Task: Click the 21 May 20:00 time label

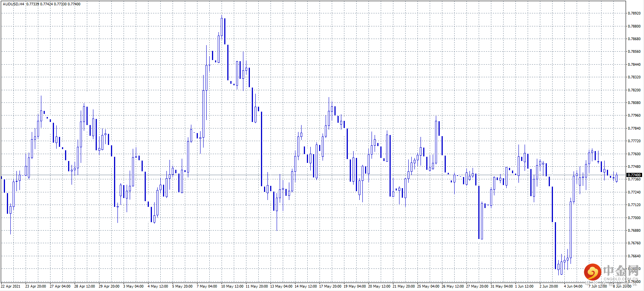Action: click(404, 286)
